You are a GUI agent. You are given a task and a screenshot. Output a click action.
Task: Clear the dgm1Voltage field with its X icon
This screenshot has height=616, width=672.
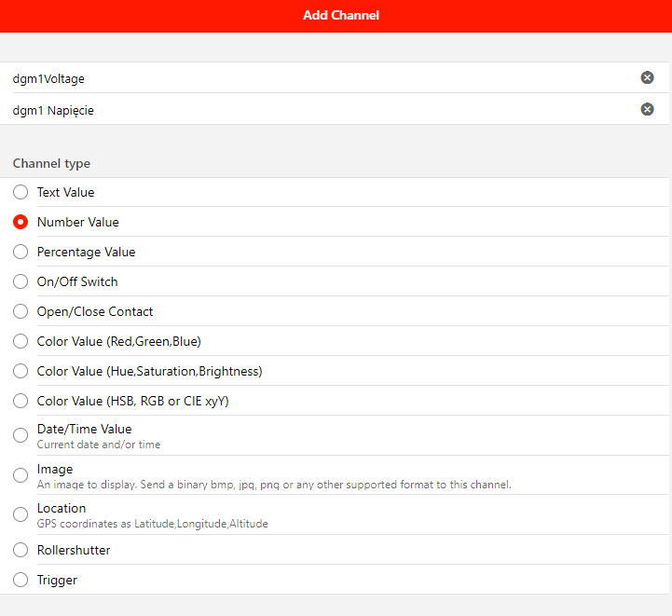point(647,77)
